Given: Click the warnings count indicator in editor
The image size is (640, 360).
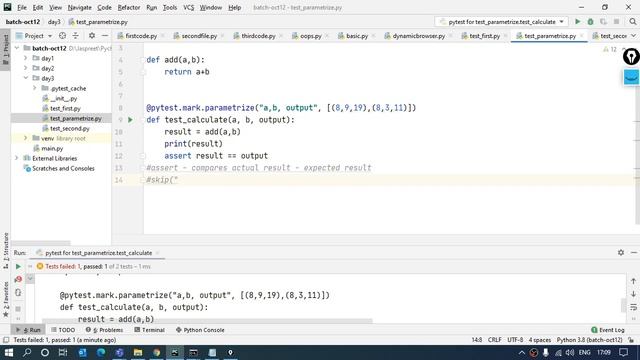Looking at the screenshot, I should point(610,49).
